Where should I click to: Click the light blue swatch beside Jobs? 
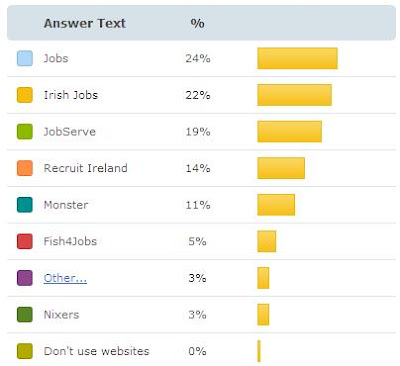25,58
